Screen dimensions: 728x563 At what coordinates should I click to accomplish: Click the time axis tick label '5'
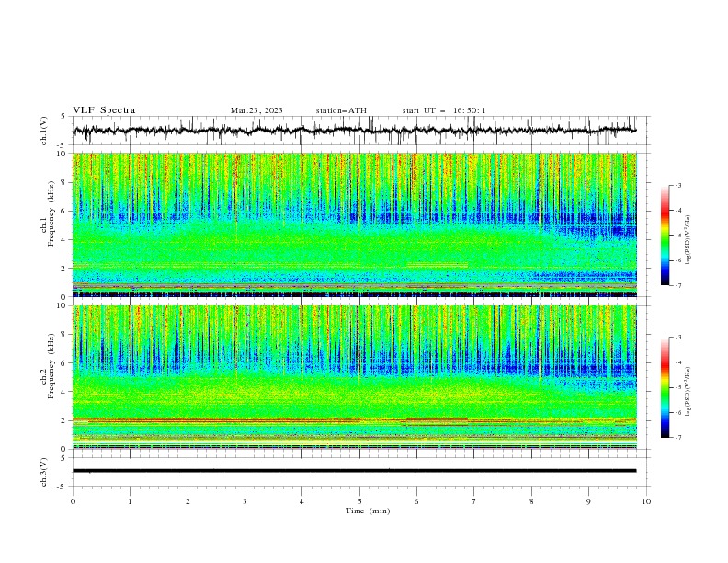coord(359,501)
